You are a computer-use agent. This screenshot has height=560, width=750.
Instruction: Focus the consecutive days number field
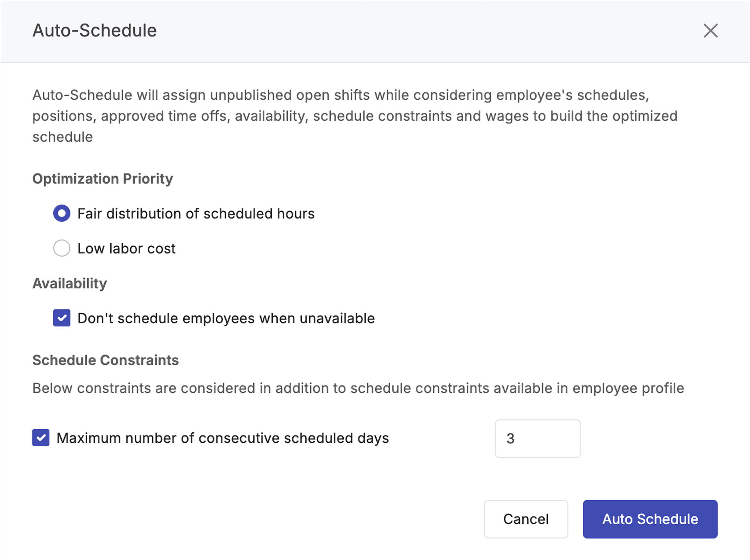point(538,439)
